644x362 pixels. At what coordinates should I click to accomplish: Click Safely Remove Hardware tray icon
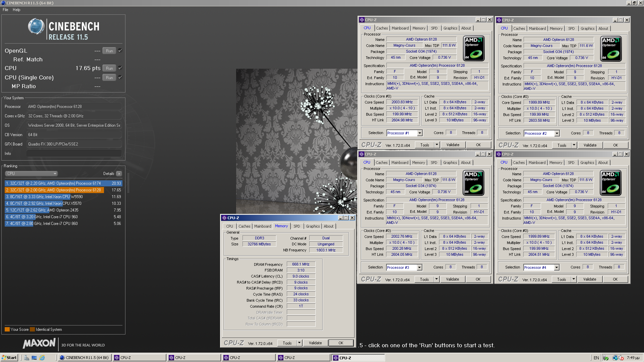605,358
